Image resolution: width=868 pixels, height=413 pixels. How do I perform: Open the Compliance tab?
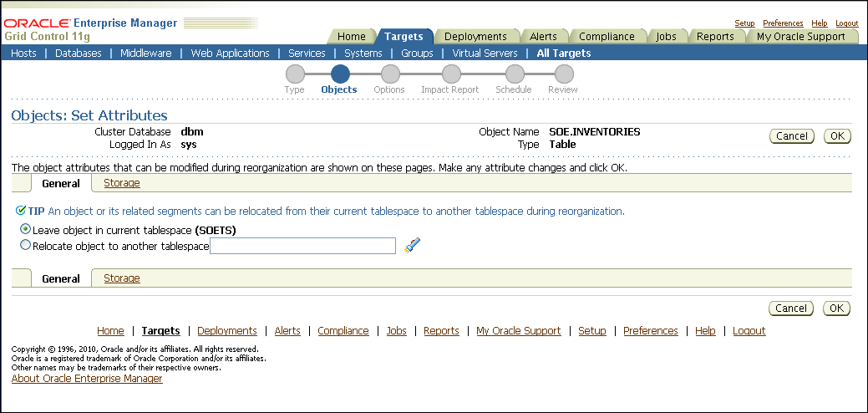click(607, 37)
